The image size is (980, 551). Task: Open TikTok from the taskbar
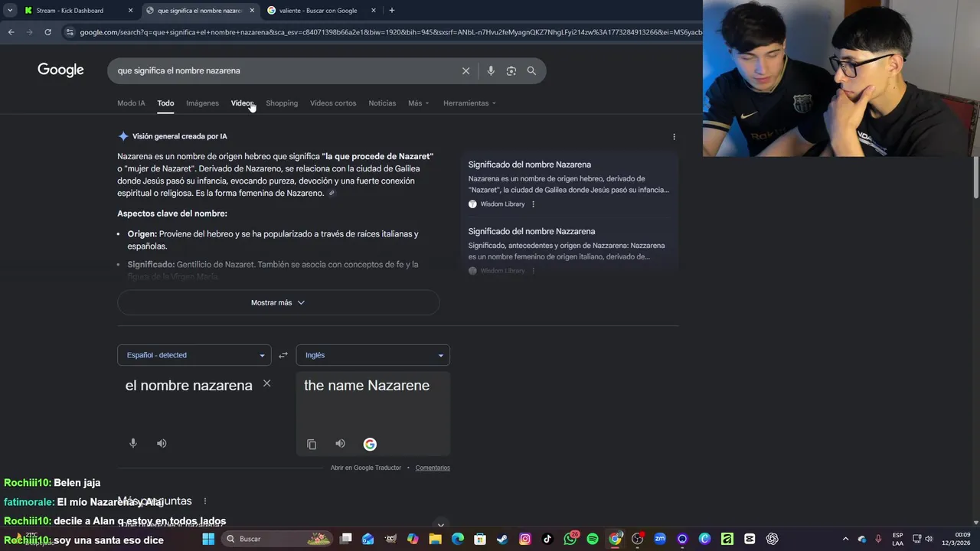pyautogui.click(x=547, y=539)
